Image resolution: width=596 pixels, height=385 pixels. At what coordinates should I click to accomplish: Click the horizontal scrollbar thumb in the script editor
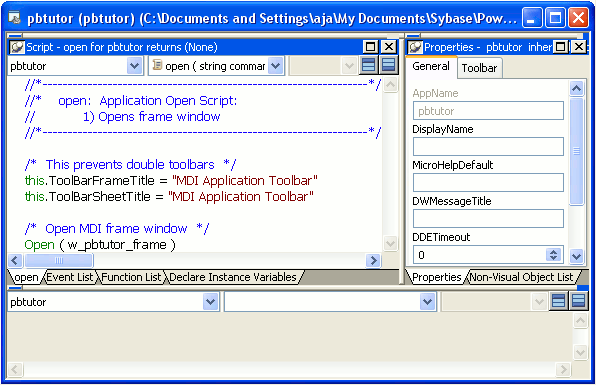point(59,260)
